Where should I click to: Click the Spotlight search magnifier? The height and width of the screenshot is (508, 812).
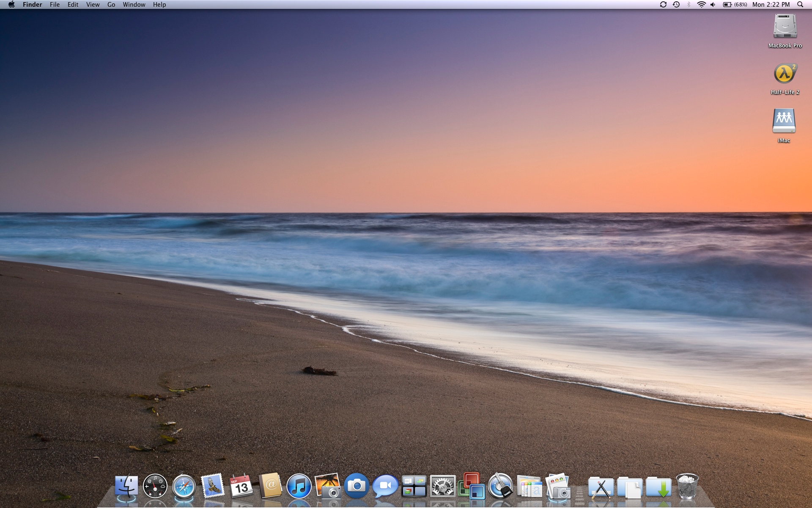800,5
